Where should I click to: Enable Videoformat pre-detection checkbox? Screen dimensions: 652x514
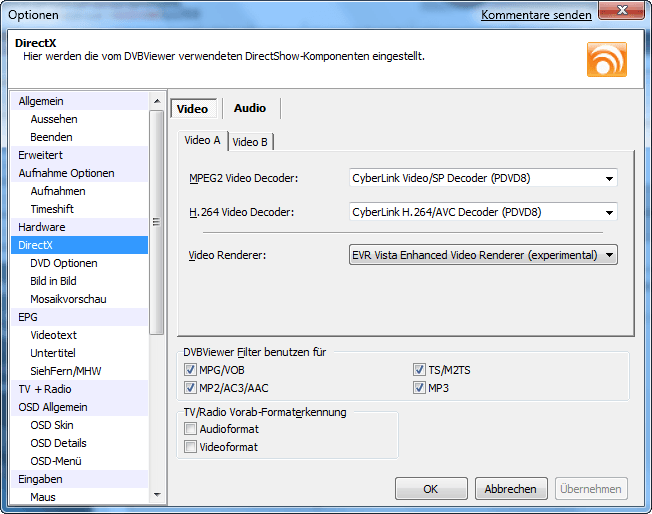pyautogui.click(x=190, y=447)
